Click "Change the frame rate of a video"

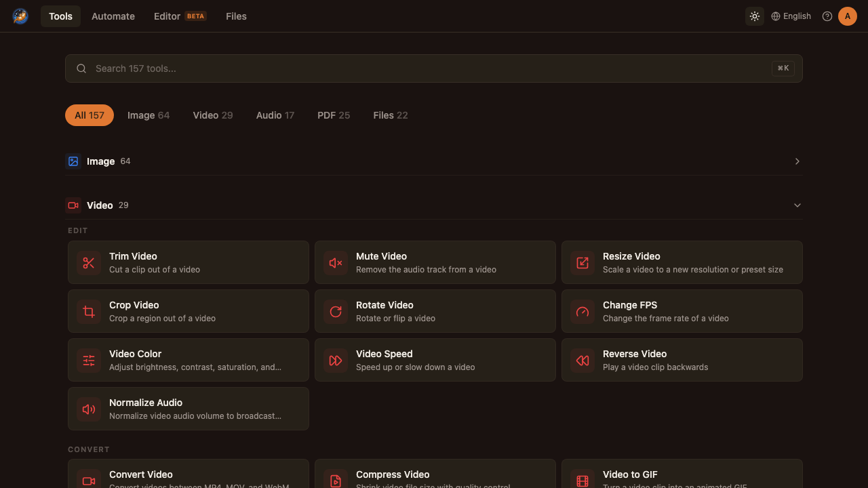pos(666,319)
